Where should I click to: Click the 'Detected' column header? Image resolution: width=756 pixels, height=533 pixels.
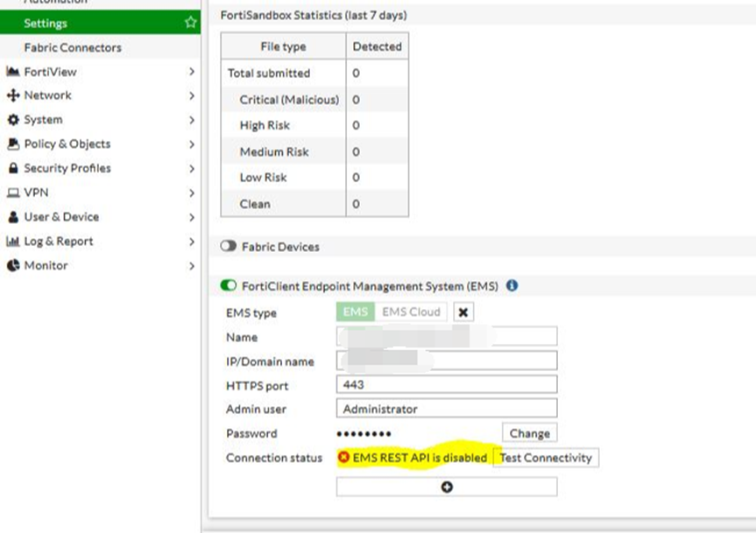[377, 46]
